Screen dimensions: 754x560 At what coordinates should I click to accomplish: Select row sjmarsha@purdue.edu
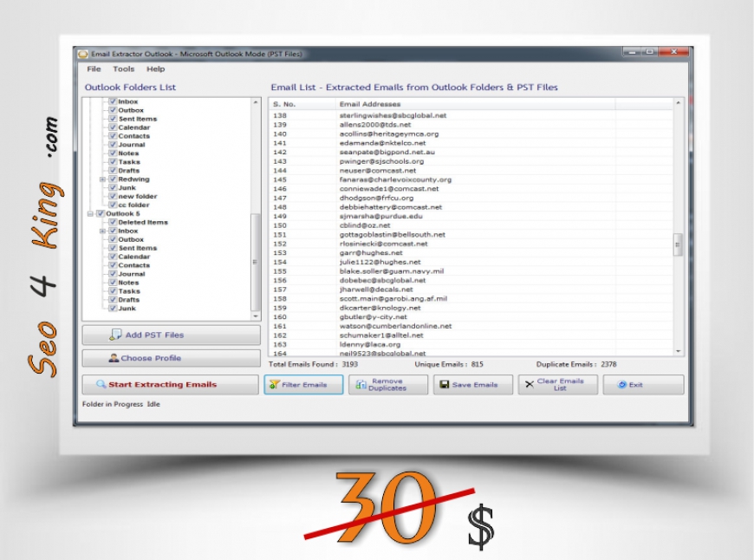[471, 216]
